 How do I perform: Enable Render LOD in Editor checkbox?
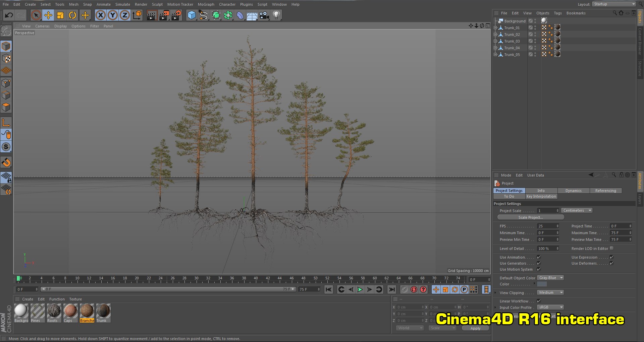click(611, 248)
